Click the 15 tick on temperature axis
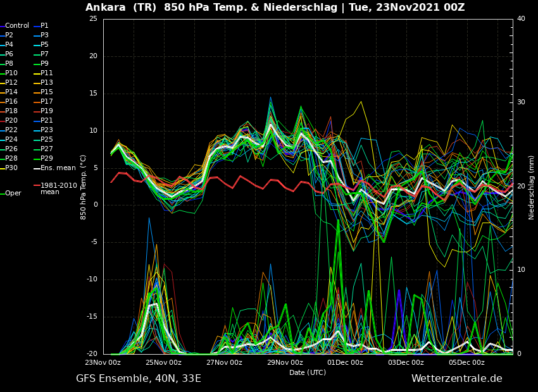 click(93, 93)
